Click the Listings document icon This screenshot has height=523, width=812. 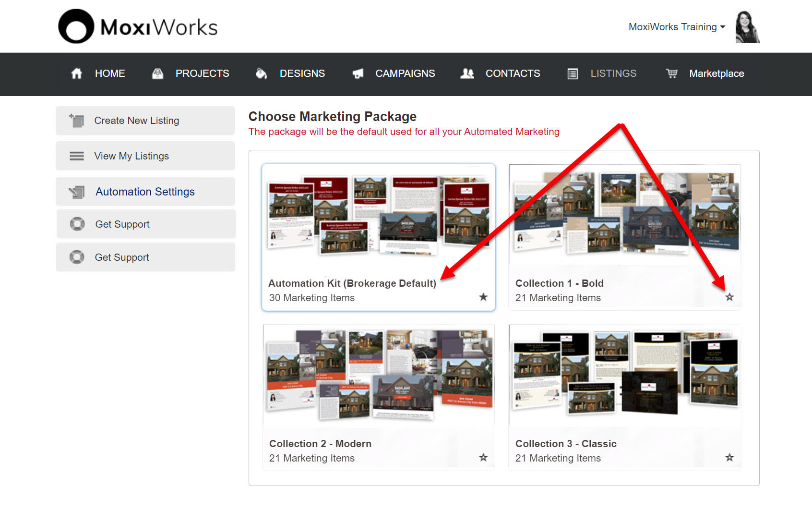pos(573,73)
